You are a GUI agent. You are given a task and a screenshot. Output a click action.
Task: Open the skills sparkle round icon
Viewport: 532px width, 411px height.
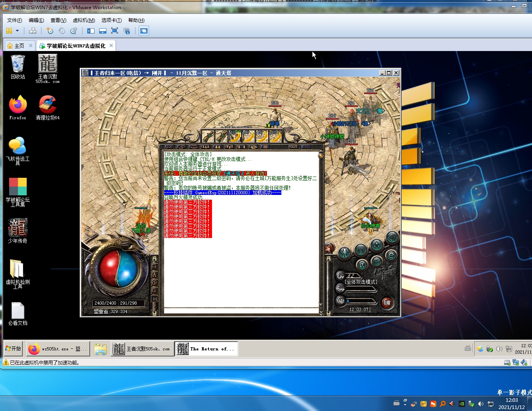[377, 245]
